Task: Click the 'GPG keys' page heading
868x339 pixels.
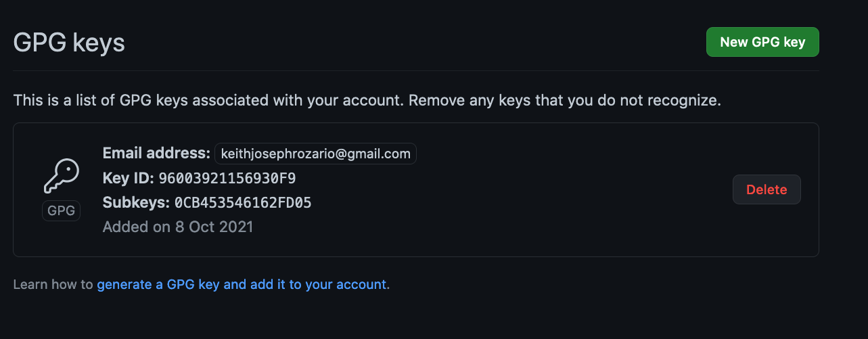Action: [x=69, y=43]
